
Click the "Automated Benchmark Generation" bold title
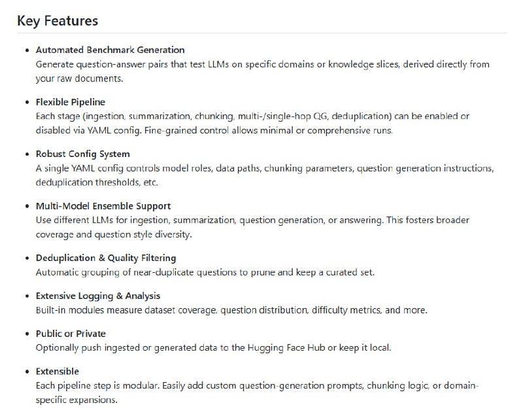110,50
